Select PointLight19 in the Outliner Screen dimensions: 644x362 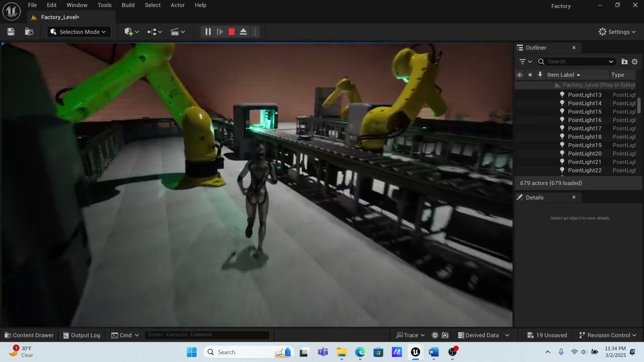coord(576,145)
